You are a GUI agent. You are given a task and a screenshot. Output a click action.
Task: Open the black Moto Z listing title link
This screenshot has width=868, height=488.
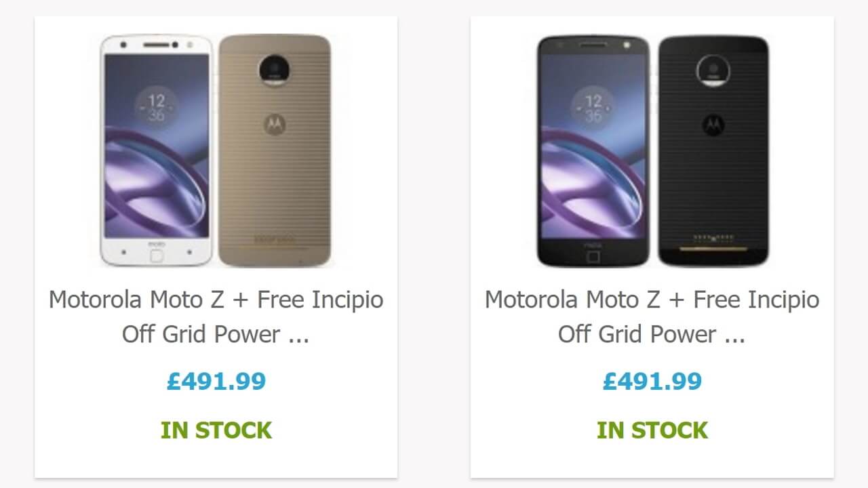click(652, 317)
